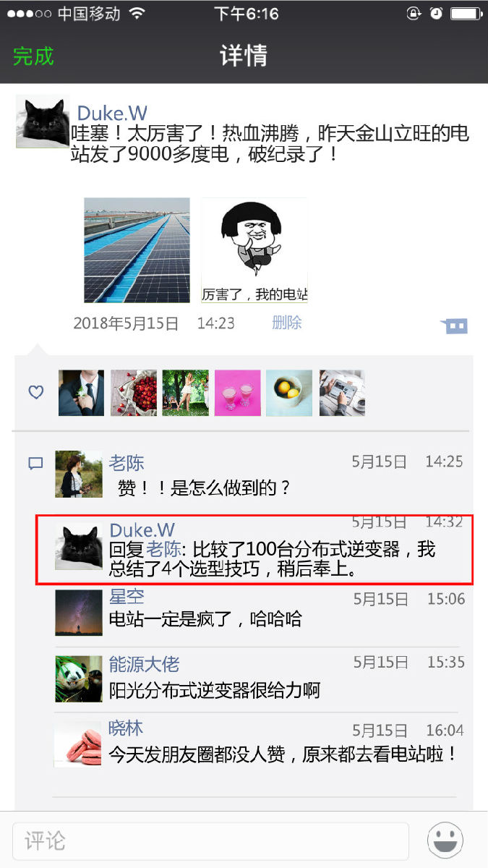This screenshot has width=488, height=868.
Task: Open 星空 commenter name
Action: click(127, 597)
